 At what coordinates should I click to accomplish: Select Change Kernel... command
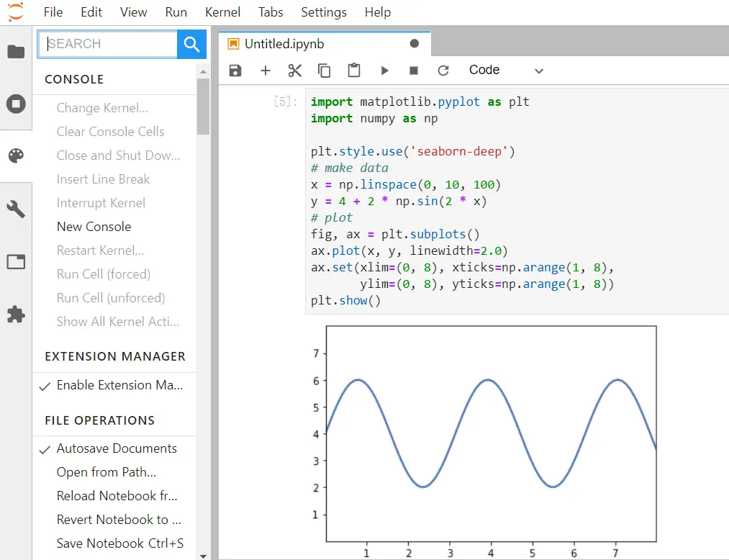click(114, 109)
